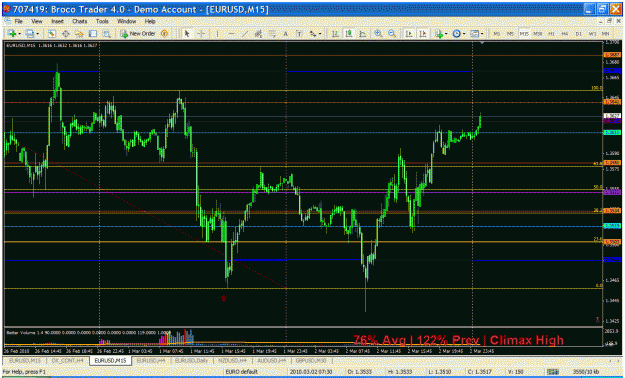Toggle Auto Scroll chart icon

(x=409, y=34)
